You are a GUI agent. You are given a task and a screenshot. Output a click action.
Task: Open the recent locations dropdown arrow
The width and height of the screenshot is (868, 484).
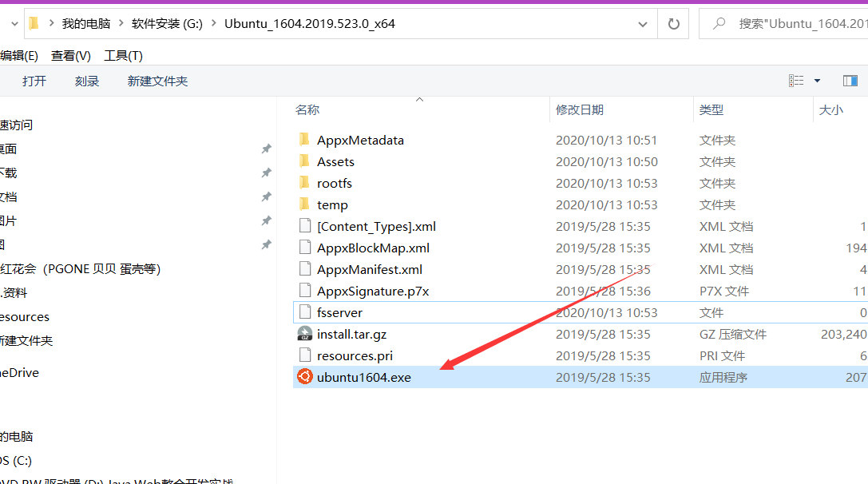point(14,24)
